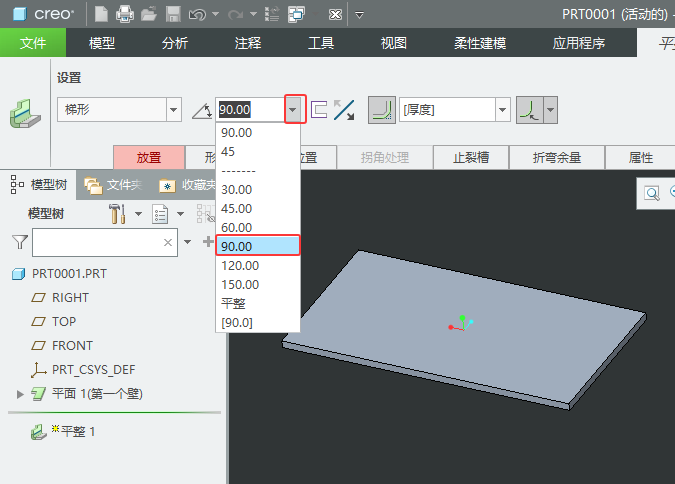Switch to the 模型 ribbon tab

click(102, 43)
